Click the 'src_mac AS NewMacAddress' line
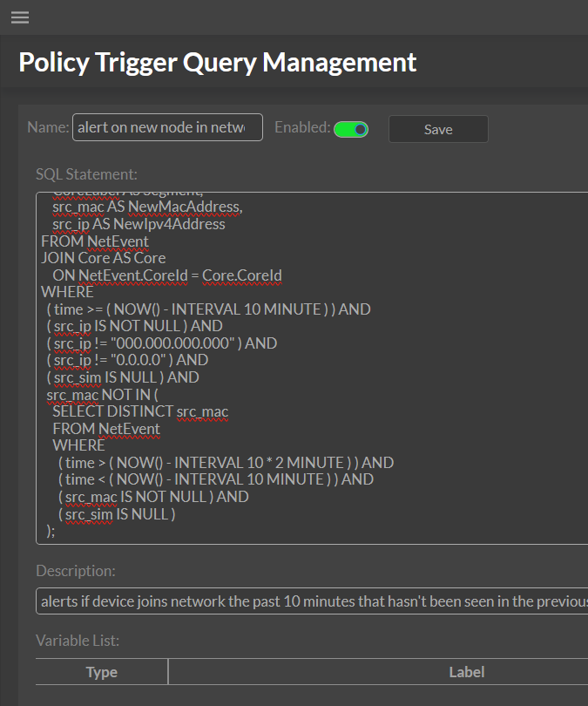This screenshot has height=706, width=588. [x=146, y=207]
